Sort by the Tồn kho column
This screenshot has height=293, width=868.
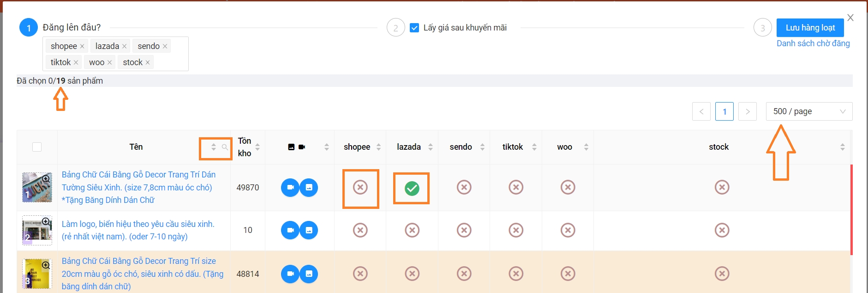[x=257, y=147]
